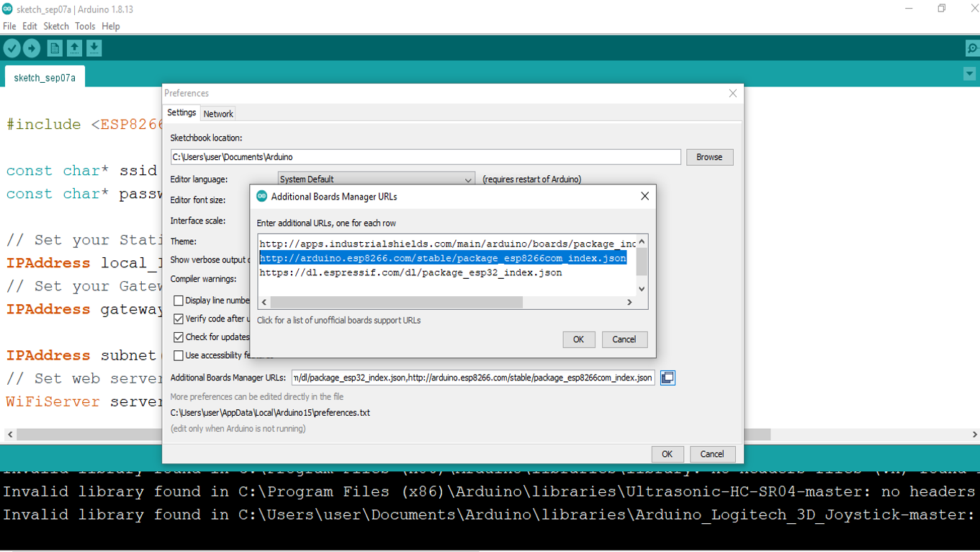Uncheck Check for updates on startup
This screenshot has width=980, height=552.
click(179, 337)
